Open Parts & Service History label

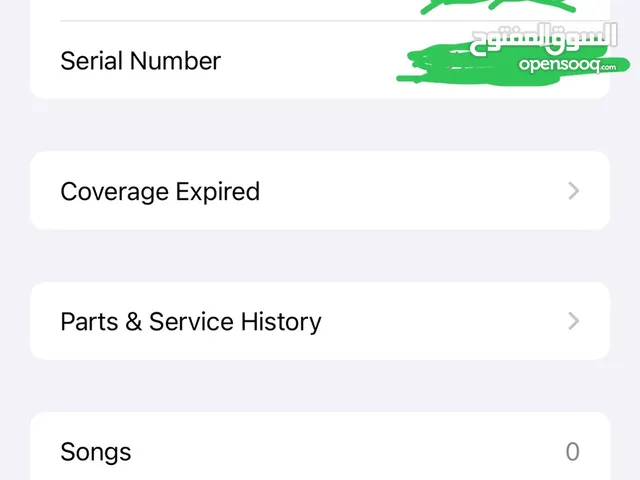[191, 322]
